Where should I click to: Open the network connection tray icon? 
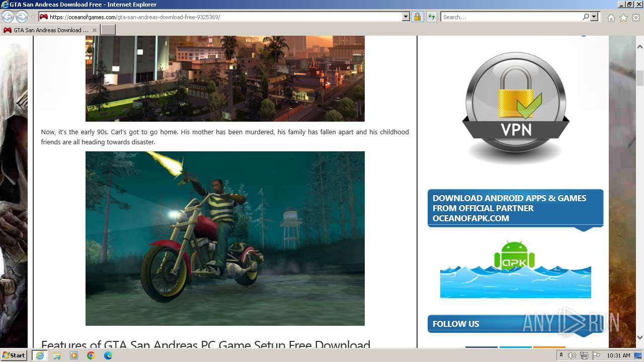coord(584,355)
